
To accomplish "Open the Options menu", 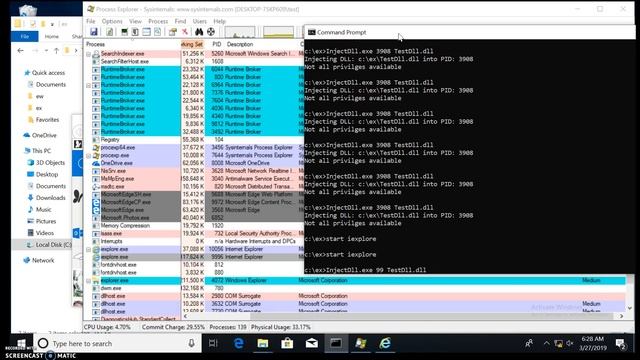I will [x=112, y=21].
